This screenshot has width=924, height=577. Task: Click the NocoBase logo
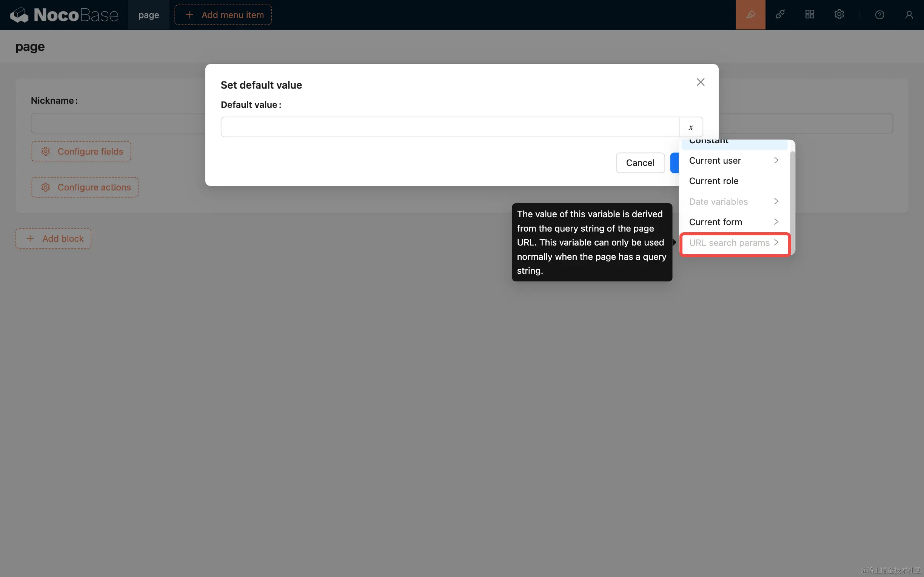click(64, 14)
